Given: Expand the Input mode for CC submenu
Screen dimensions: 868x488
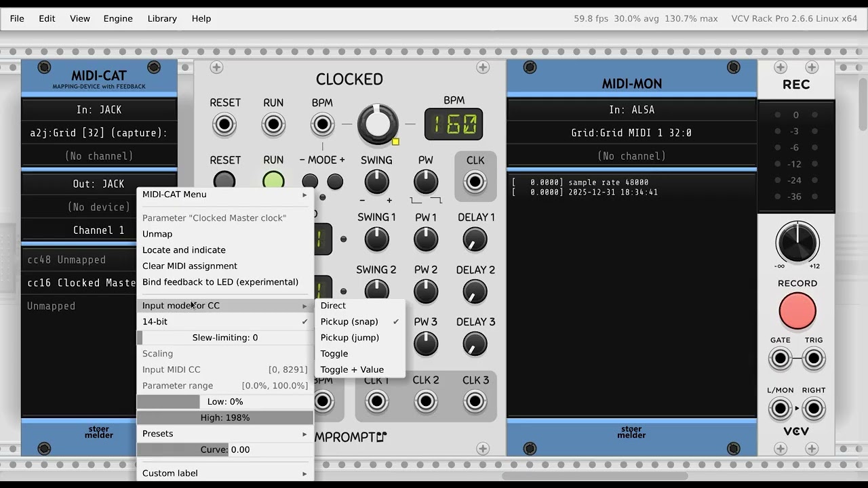Looking at the screenshot, I should (225, 306).
